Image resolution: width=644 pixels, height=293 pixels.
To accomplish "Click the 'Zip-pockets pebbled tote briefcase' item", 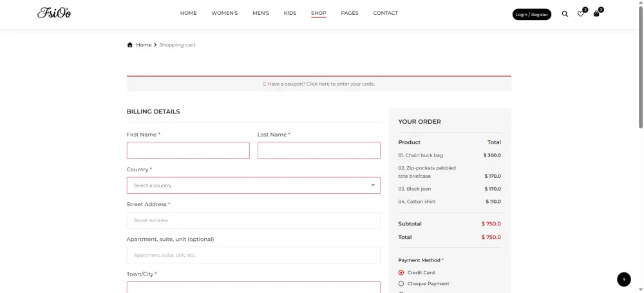I will [x=427, y=172].
